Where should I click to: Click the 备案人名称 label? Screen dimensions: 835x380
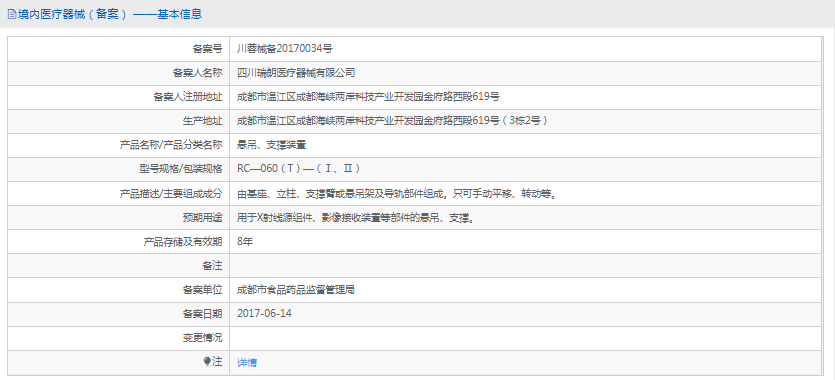pyautogui.click(x=198, y=73)
